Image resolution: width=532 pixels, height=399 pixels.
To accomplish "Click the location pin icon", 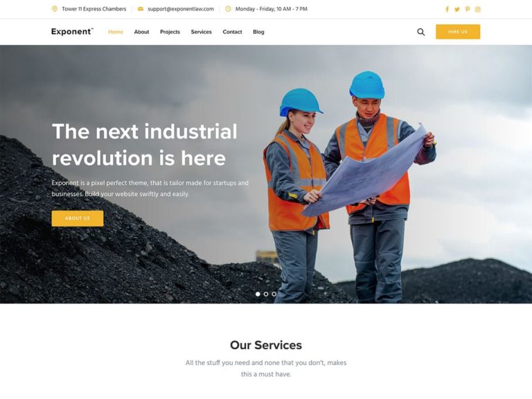I will [54, 9].
